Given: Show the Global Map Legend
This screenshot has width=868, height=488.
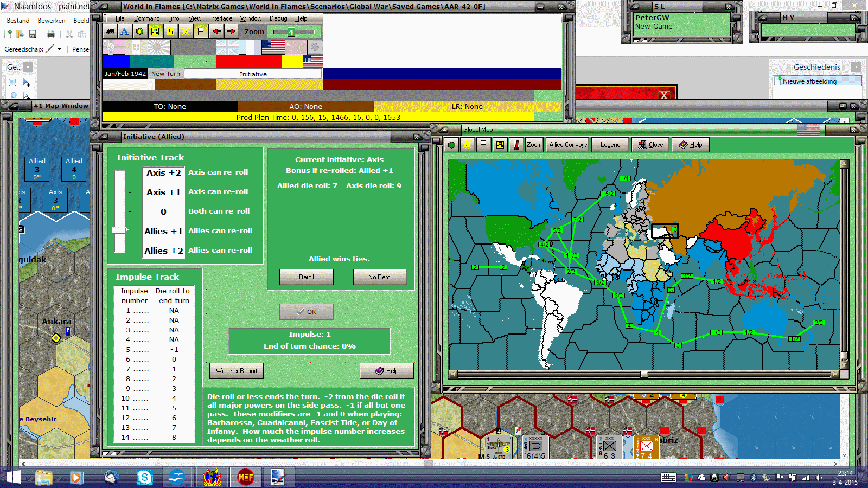Looking at the screenshot, I should click(x=610, y=145).
